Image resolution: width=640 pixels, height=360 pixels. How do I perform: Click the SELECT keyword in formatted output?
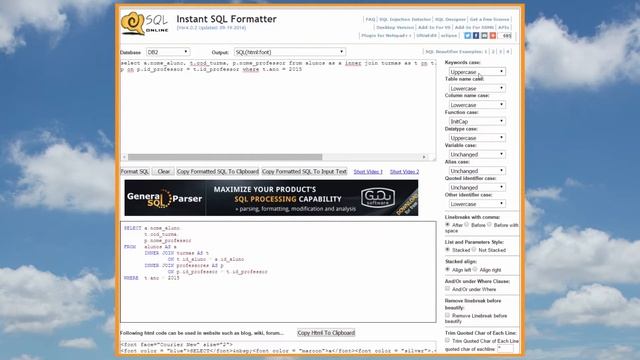133,228
